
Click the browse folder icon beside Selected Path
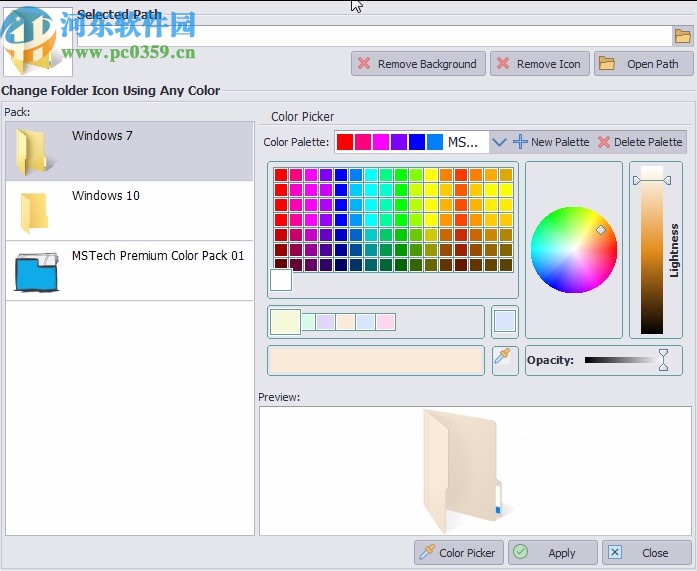click(682, 36)
